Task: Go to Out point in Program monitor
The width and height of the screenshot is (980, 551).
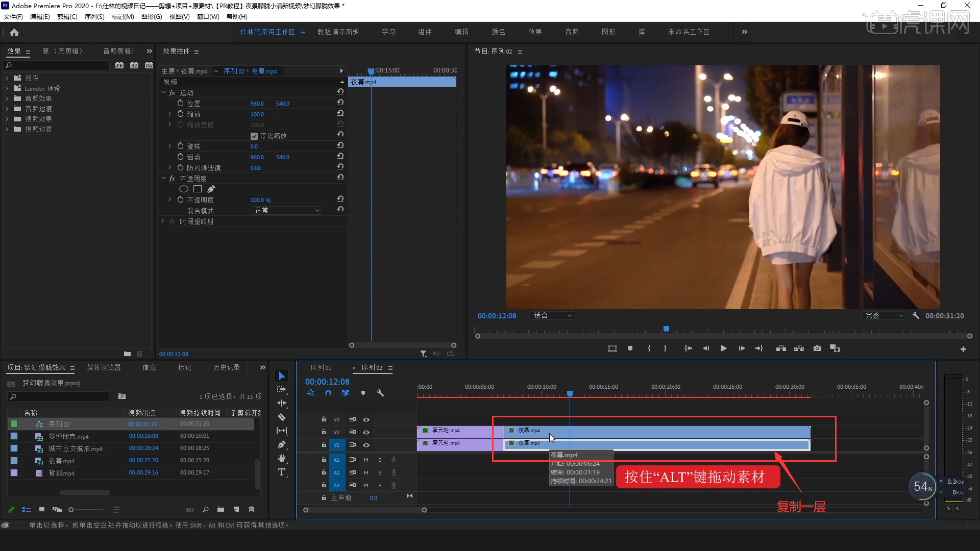Action: 759,348
